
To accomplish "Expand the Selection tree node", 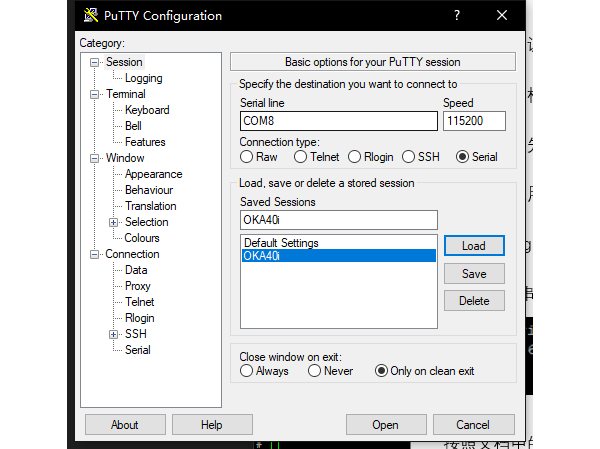I will click(x=114, y=222).
